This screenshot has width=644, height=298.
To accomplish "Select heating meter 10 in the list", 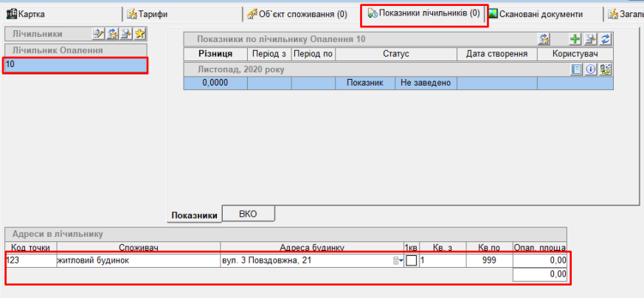I will tap(75, 65).
